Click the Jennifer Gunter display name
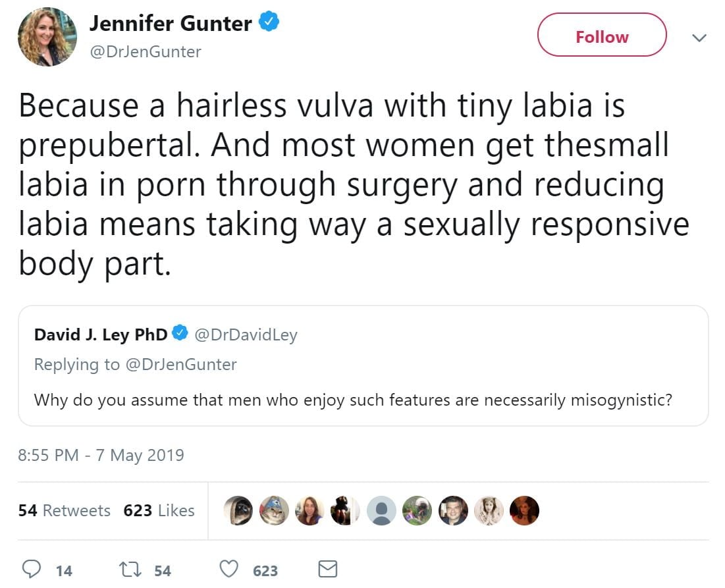The width and height of the screenshot is (725, 588). tap(171, 24)
